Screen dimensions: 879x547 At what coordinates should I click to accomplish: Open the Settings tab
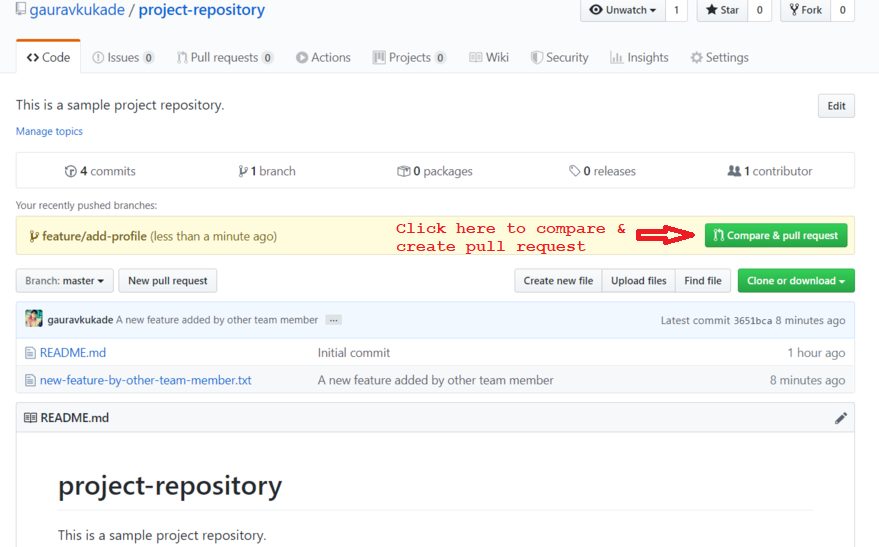pos(719,57)
